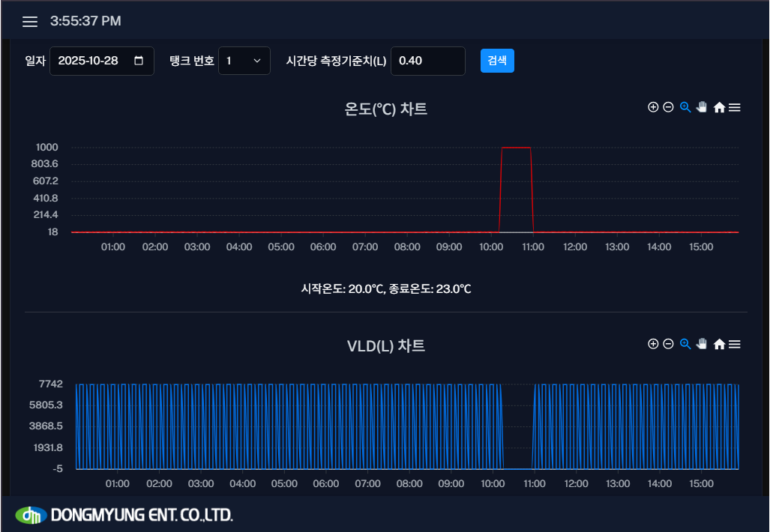
Task: Open the date picker calendar icon
Action: tap(139, 61)
